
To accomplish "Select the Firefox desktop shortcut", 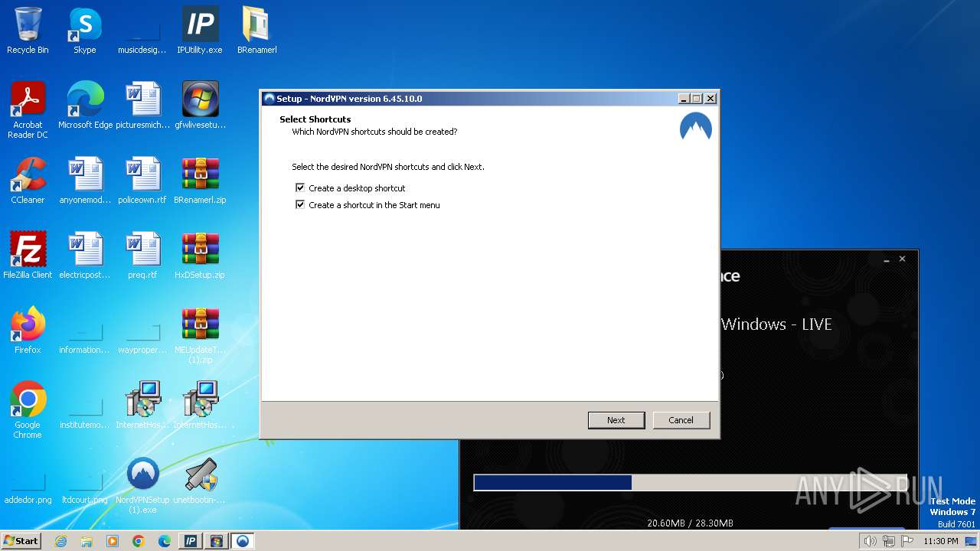I will coord(28,331).
